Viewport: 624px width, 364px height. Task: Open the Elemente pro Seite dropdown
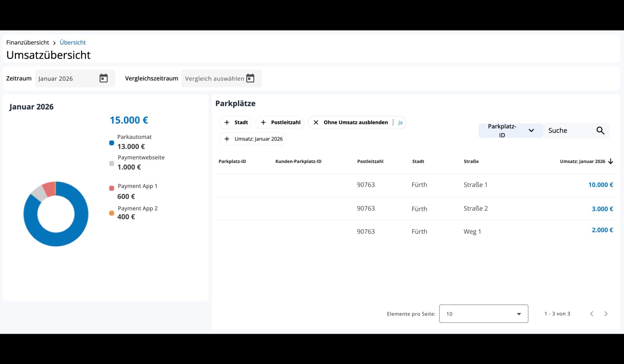click(x=483, y=314)
